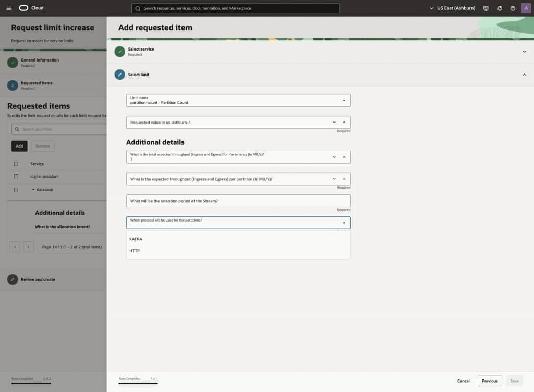Go to next page in items table

(x=28, y=247)
